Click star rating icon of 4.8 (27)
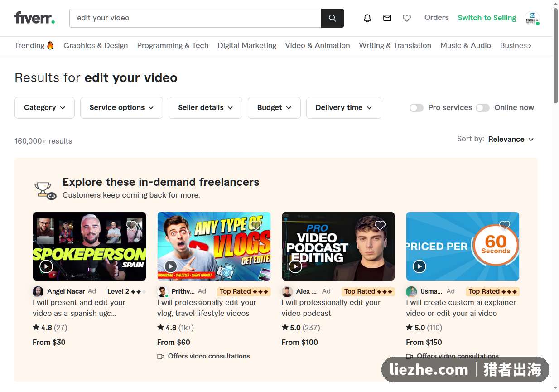The image size is (559, 392). coord(36,327)
